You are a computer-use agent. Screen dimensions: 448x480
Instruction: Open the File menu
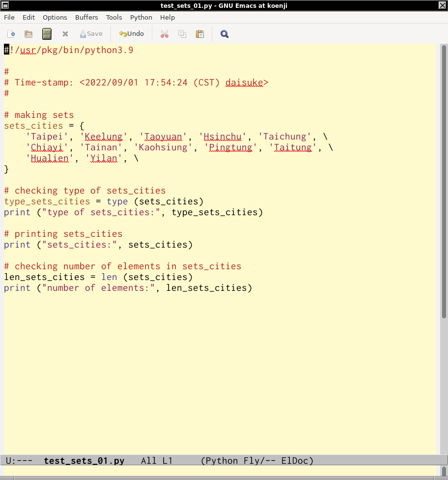pos(9,17)
